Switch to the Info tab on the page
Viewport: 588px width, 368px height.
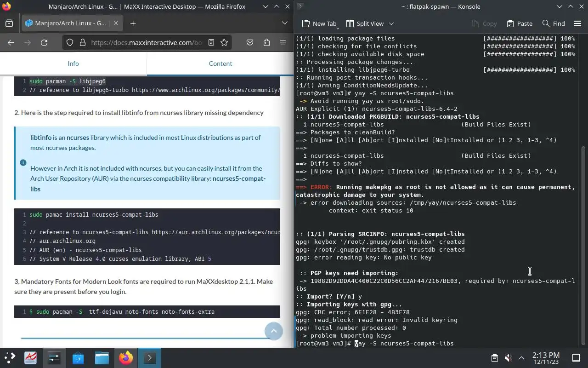tap(73, 63)
